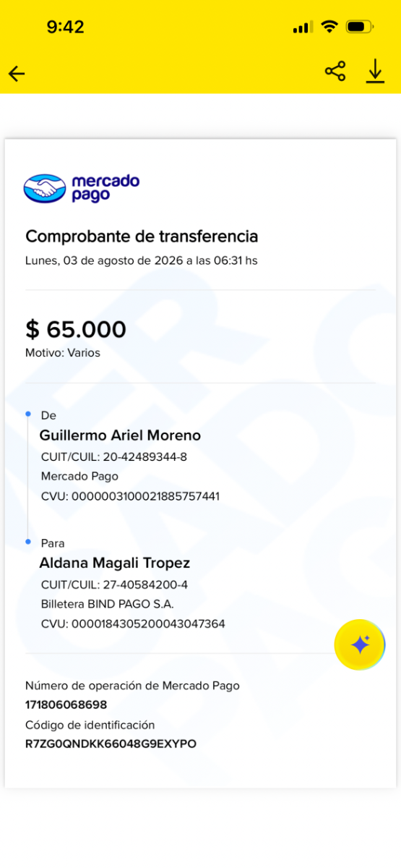Select the sender CVU number
This screenshot has height=868, width=401.
point(130,496)
